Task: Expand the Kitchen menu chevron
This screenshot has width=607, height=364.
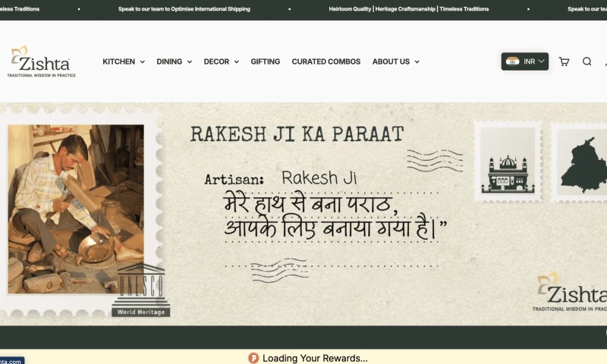Action: tap(143, 62)
